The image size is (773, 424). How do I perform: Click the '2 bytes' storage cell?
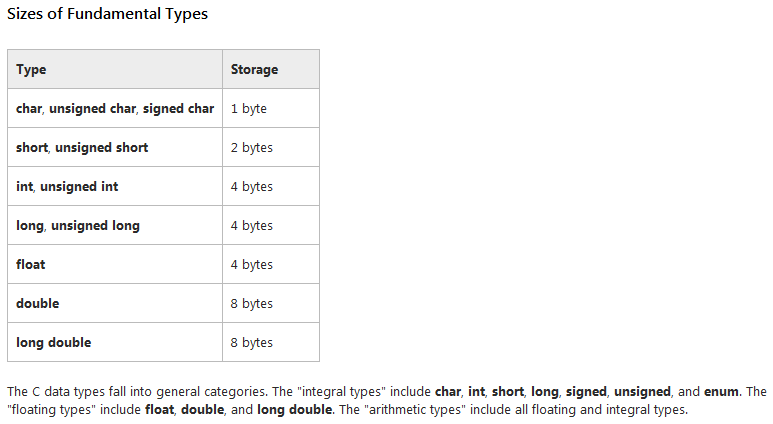click(x=271, y=147)
